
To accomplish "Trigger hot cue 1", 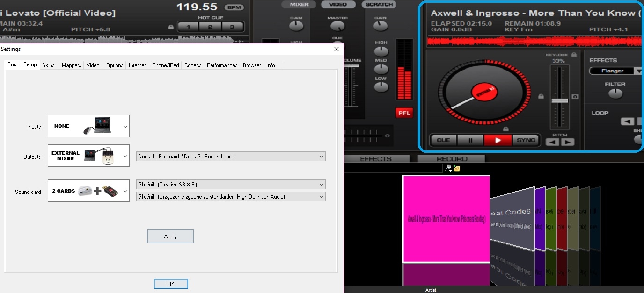I will click(189, 27).
